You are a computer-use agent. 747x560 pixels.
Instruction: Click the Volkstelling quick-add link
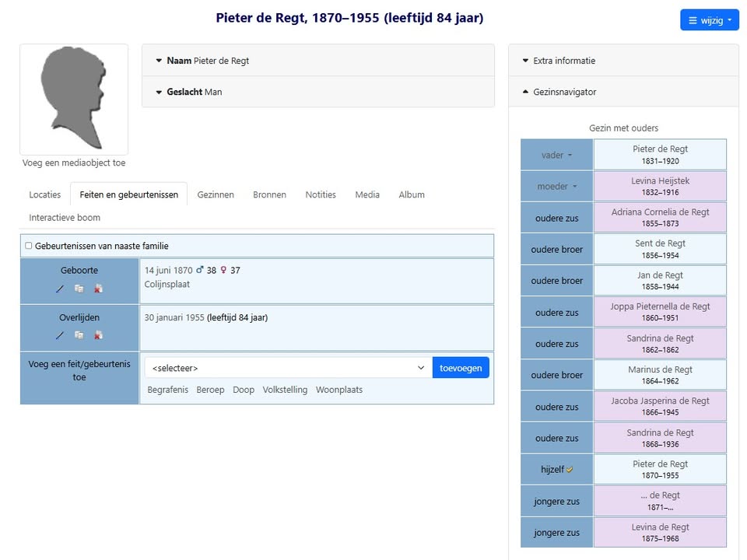[285, 390]
